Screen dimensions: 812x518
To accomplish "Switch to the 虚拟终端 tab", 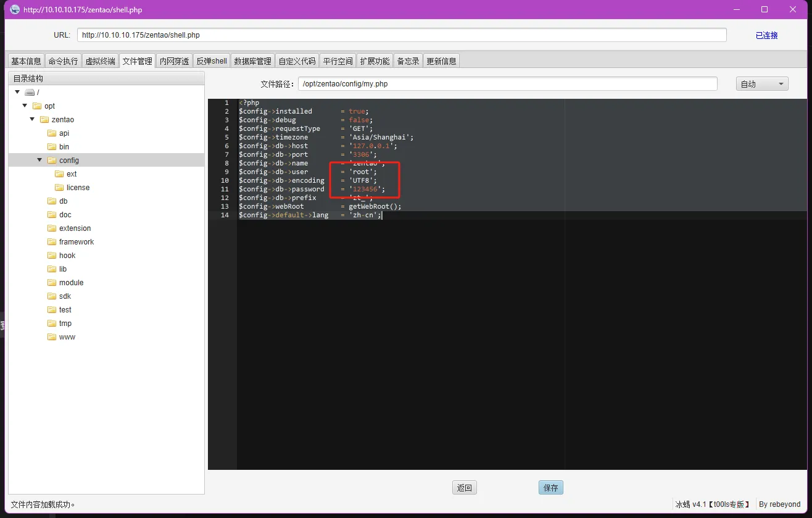I will click(100, 61).
